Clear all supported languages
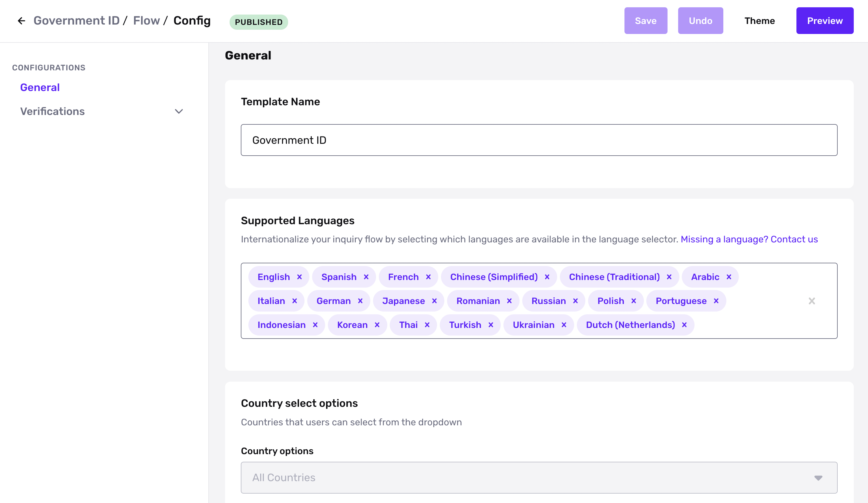868x503 pixels. (x=812, y=301)
